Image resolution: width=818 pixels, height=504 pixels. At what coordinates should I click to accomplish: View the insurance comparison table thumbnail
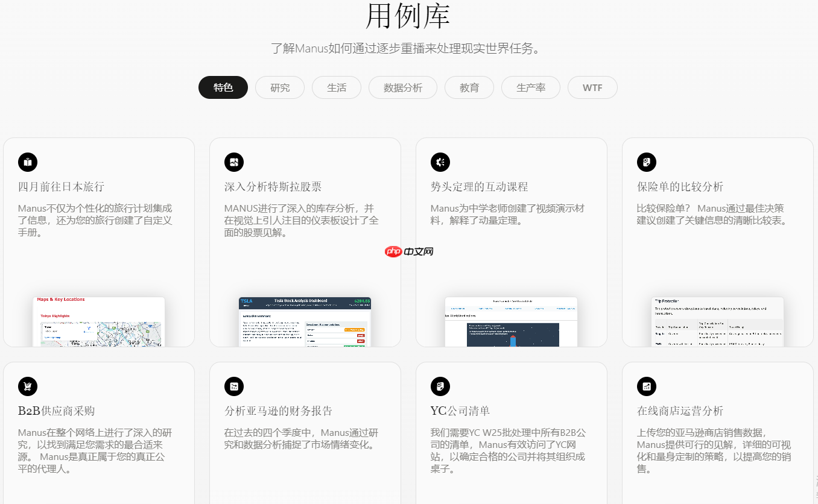point(717,321)
